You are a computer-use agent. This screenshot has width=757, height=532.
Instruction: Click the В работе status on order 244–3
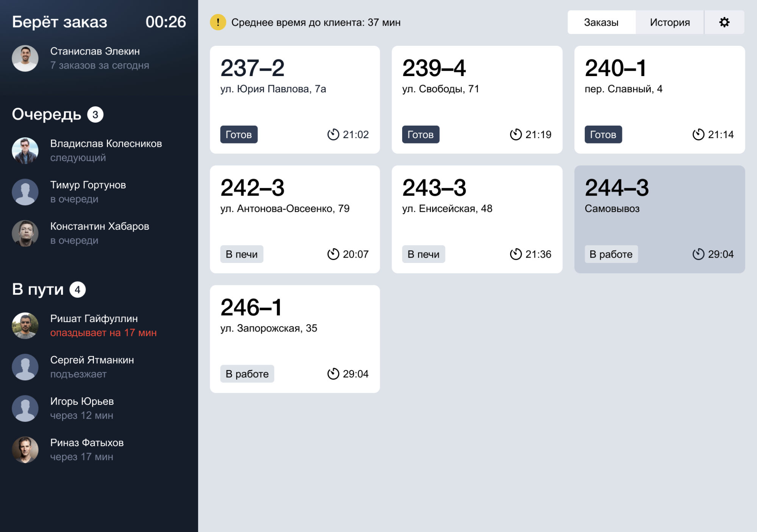tap(611, 254)
